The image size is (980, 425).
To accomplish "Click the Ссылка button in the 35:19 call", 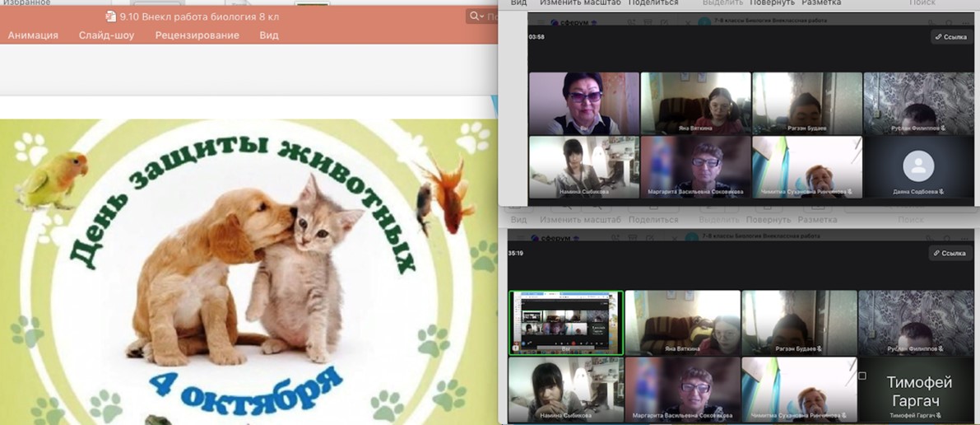I will point(951,254).
